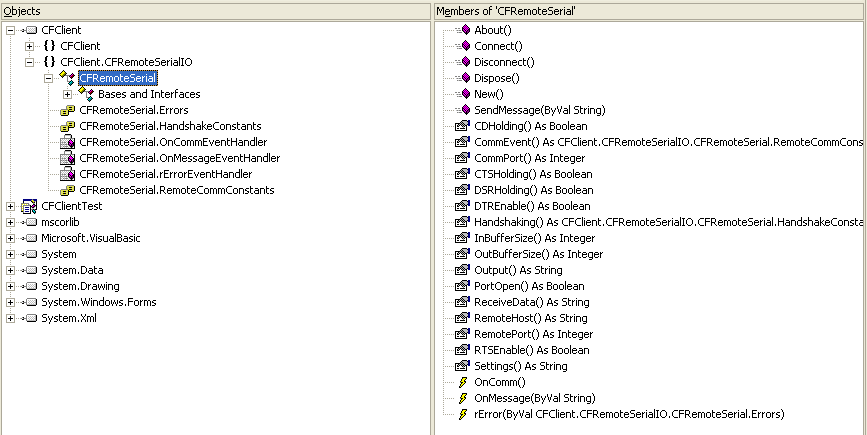Click the CFClientTest project icon

pos(29,206)
